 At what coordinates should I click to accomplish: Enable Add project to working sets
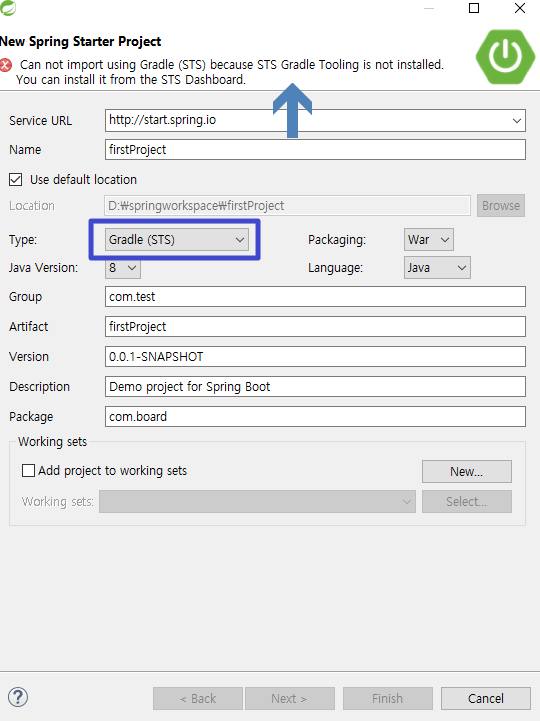[29, 470]
